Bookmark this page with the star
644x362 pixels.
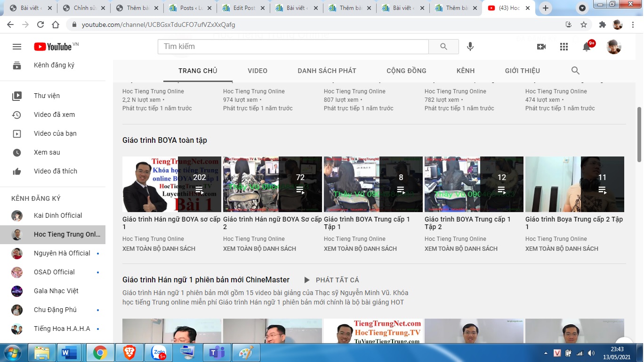click(584, 25)
